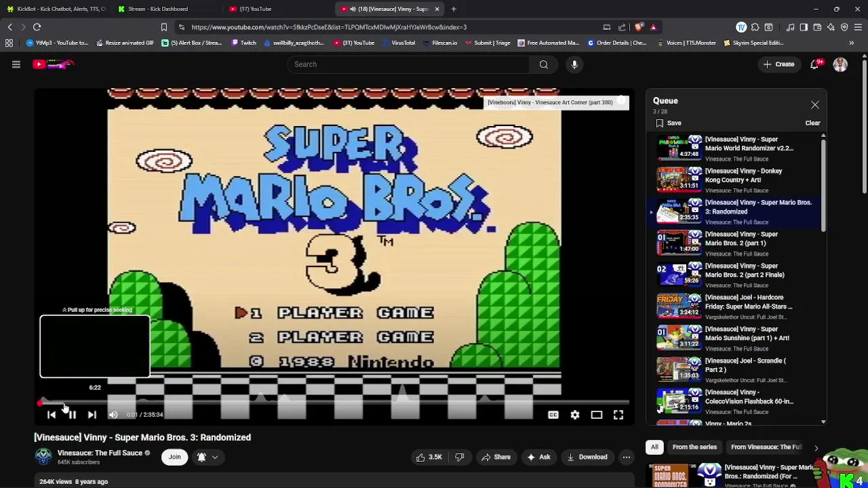Screen dimensions: 868x488
Task: Download the video
Action: [x=587, y=457]
